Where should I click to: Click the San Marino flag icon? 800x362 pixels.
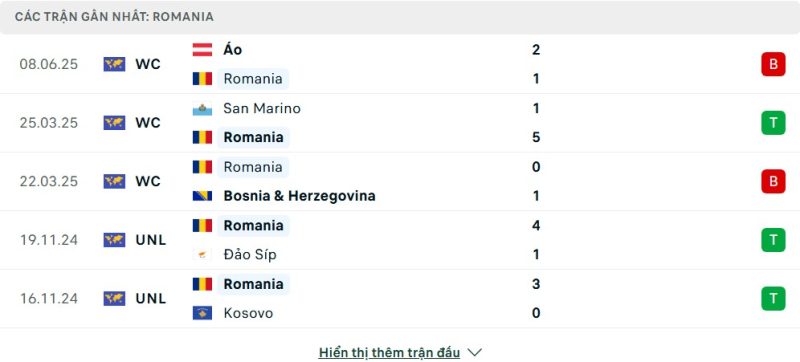(202, 109)
